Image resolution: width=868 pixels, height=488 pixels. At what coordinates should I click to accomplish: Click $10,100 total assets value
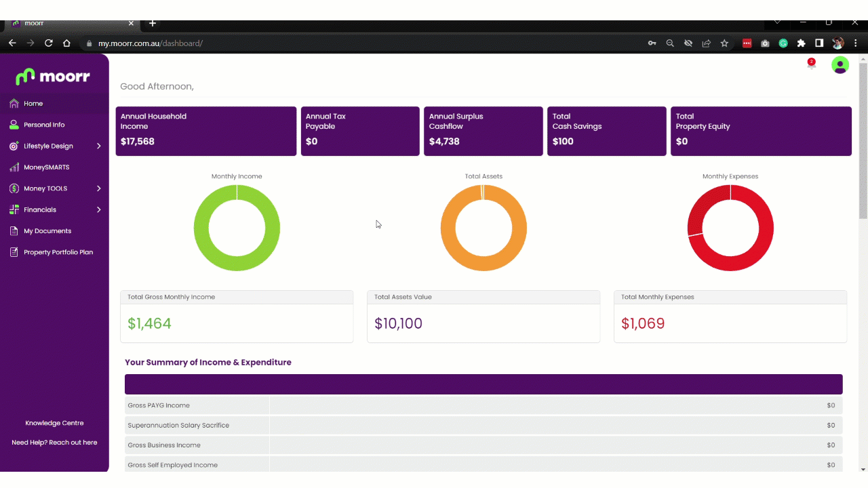click(x=398, y=323)
